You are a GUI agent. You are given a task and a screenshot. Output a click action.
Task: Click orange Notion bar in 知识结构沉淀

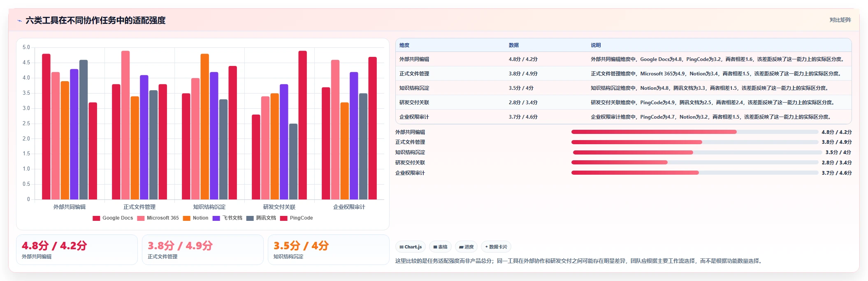205,127
